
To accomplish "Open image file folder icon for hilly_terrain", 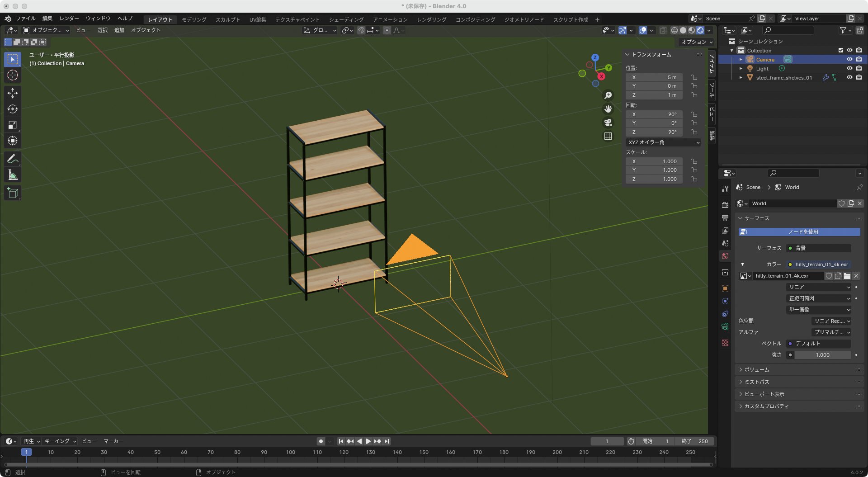I will click(x=847, y=276).
